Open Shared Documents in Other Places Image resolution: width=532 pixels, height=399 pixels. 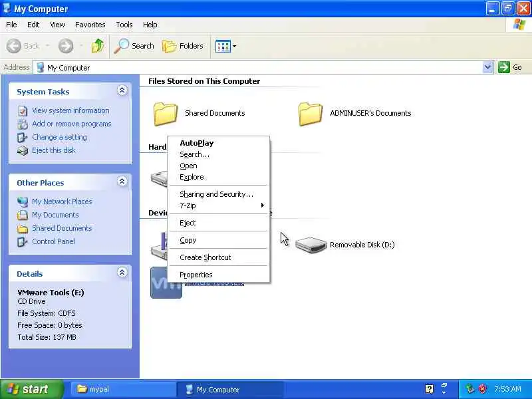[x=62, y=228]
